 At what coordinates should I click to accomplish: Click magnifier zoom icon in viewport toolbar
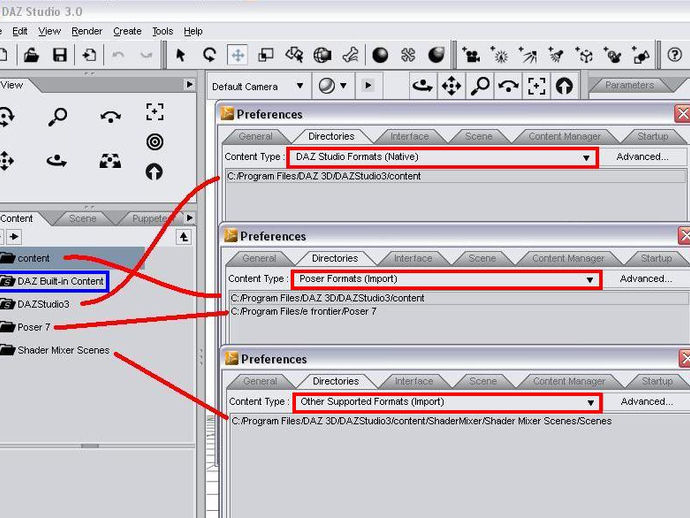[480, 86]
